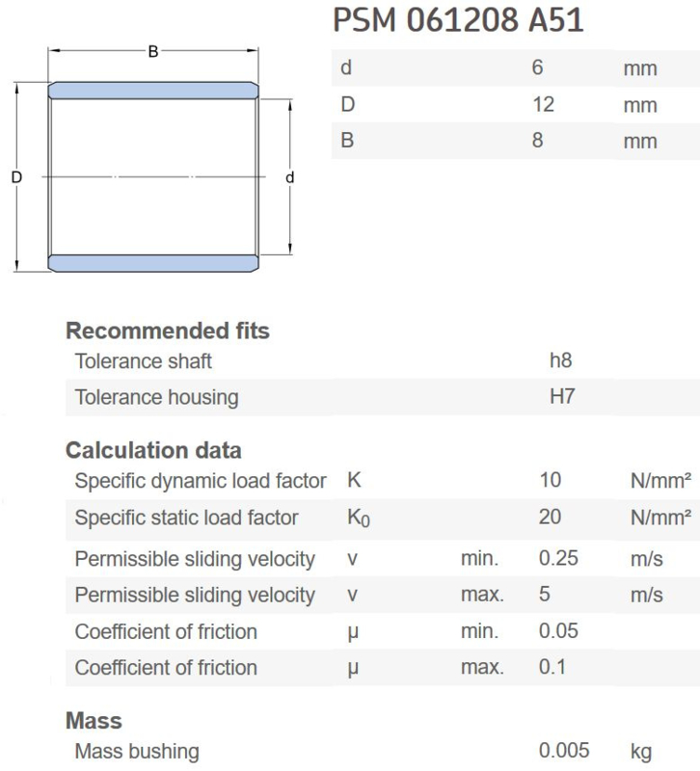This screenshot has height=771, width=700.
Task: Select the Tolerance shaft h8 row
Action: (383, 360)
